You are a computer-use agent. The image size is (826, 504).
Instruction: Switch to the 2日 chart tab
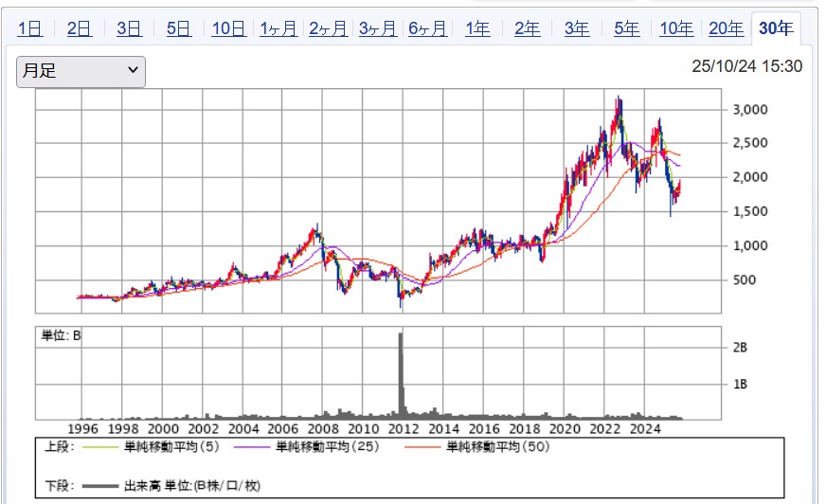click(79, 28)
